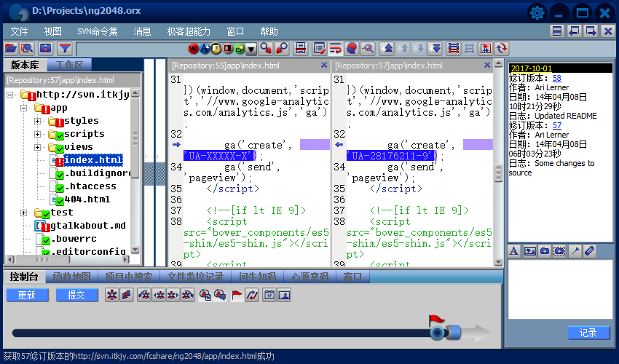The width and height of the screenshot is (619, 364).
Task: Click the calendar icon in console toolbar
Action: coord(269,295)
